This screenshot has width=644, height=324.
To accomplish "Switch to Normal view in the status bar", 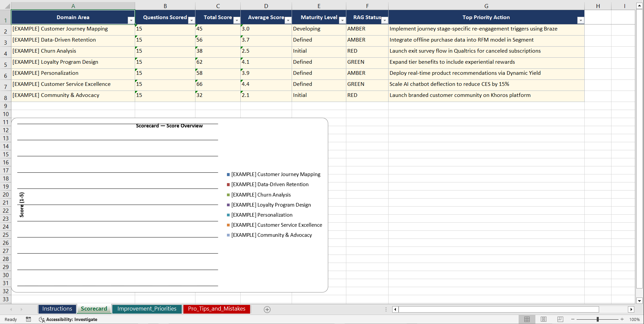I will click(527, 319).
